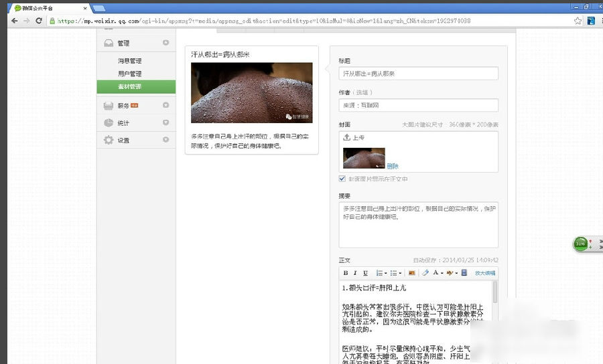Apply font color with the A icon
Image resolution: width=603 pixels, height=364 pixels.
435,272
